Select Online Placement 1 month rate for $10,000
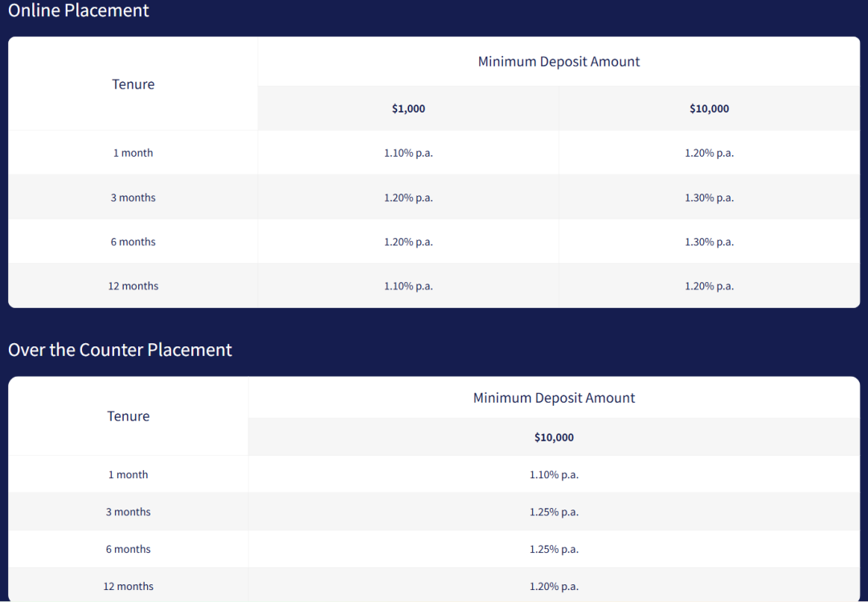 pos(709,153)
